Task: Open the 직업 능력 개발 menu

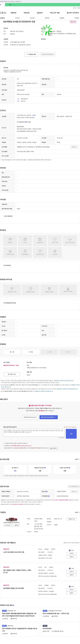Action: pos(55,13)
